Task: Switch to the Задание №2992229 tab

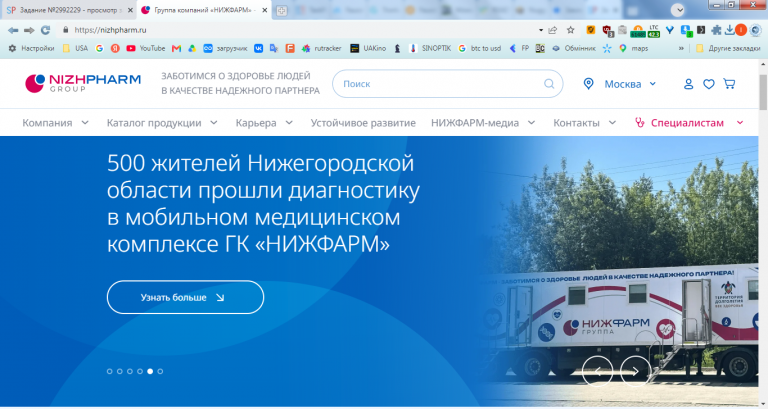Action: click(x=69, y=10)
